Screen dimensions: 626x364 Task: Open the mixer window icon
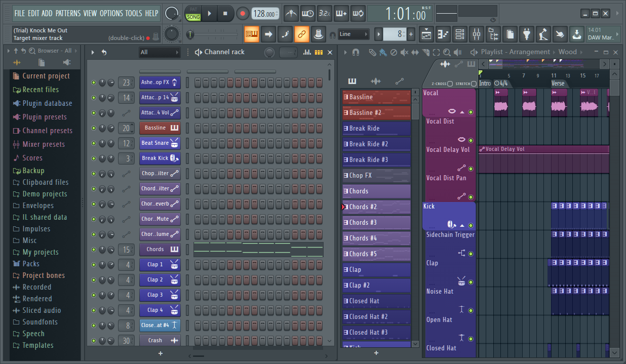(476, 34)
